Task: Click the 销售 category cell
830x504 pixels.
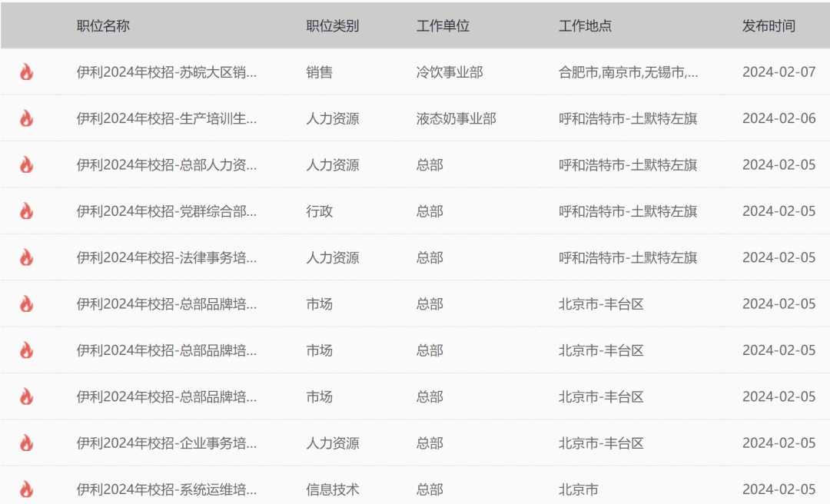Action: pyautogui.click(x=319, y=72)
